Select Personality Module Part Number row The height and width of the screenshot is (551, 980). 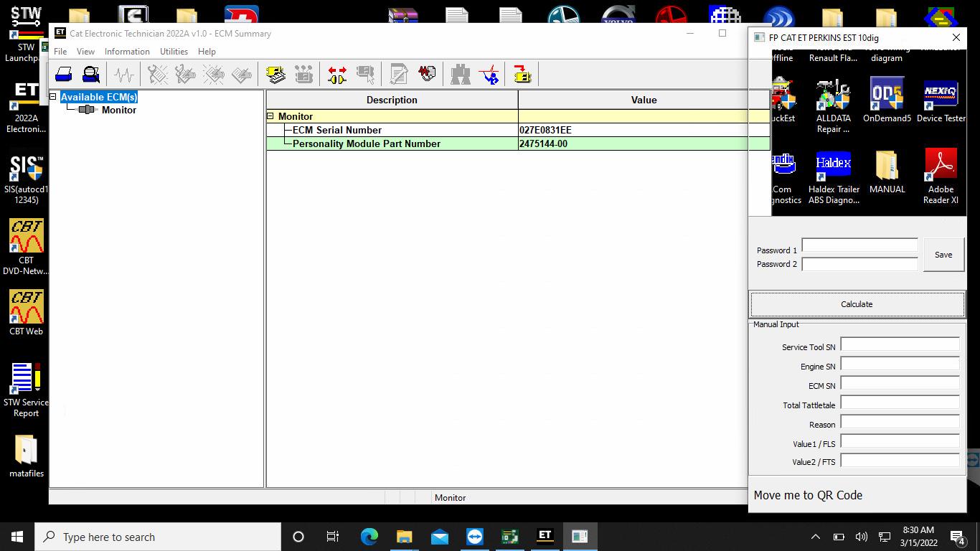518,143
